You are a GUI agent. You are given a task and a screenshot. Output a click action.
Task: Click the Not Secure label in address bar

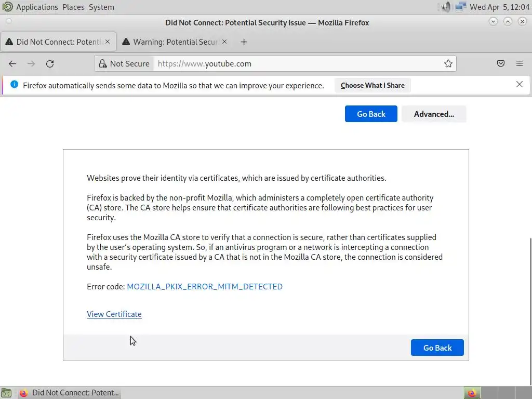point(129,64)
